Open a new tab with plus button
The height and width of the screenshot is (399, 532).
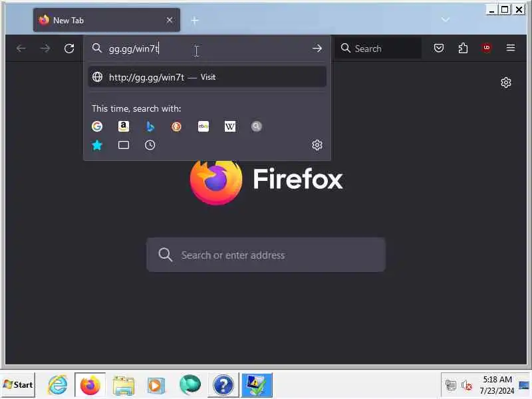[x=195, y=21]
